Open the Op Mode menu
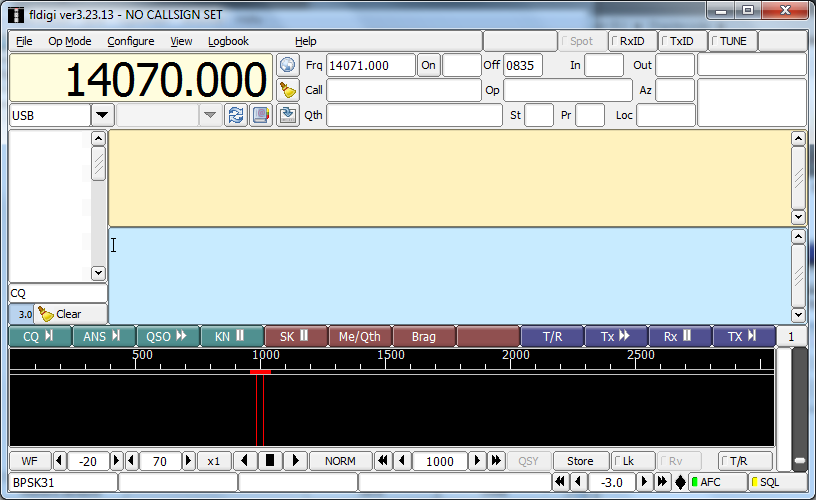Screen dimensions: 816x500 70,41
